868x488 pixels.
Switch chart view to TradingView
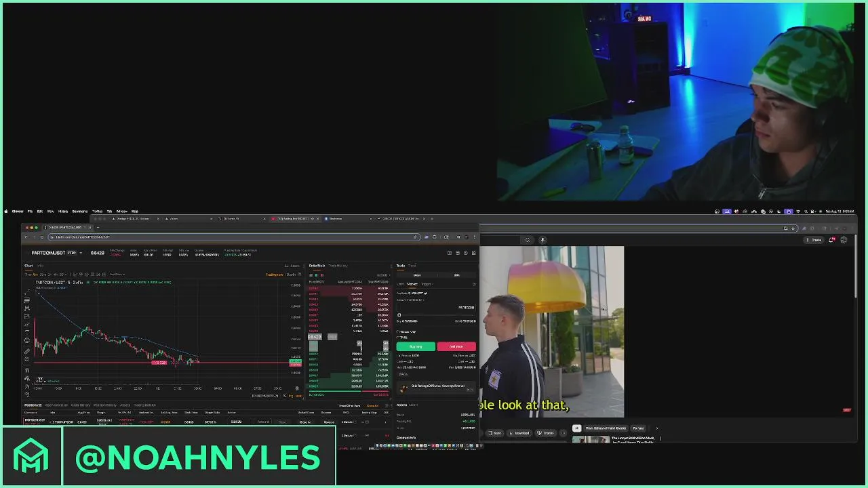274,274
